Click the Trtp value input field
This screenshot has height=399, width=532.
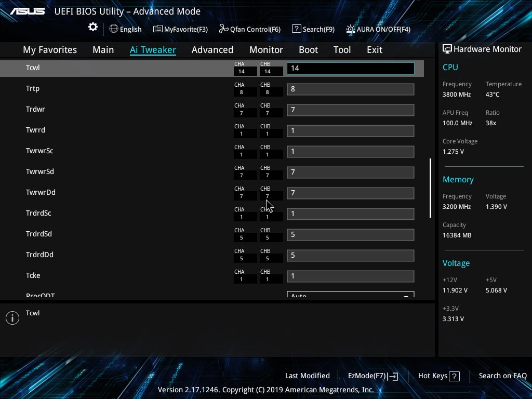coord(351,89)
